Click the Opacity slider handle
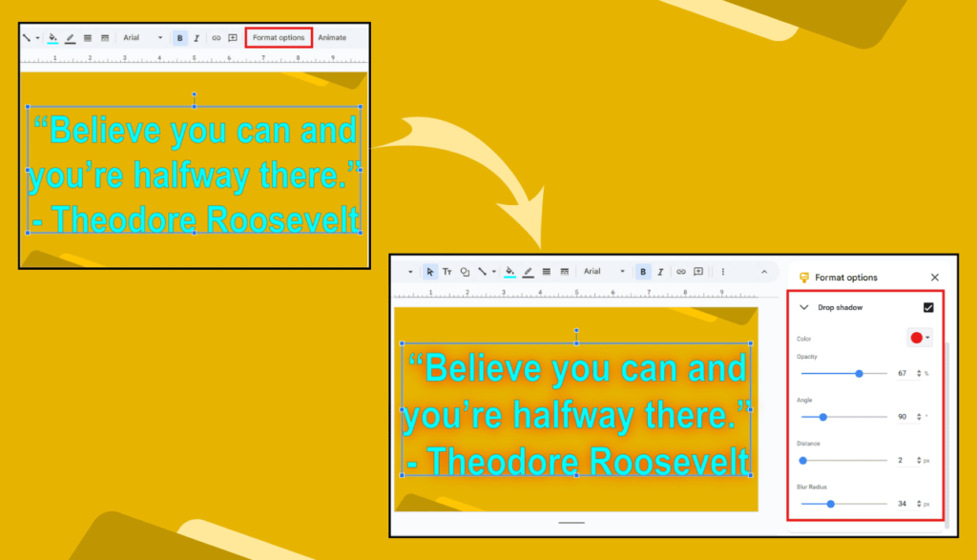 tap(860, 374)
